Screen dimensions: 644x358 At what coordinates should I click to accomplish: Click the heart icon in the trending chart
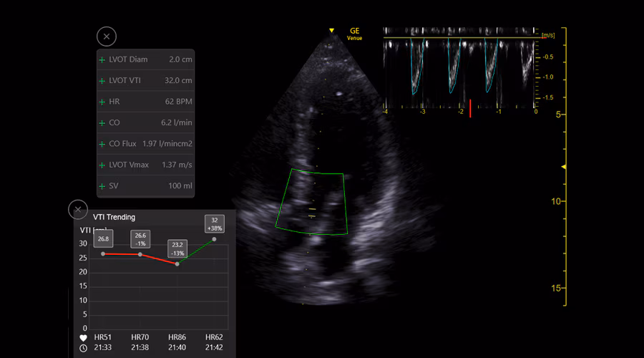pos(84,337)
